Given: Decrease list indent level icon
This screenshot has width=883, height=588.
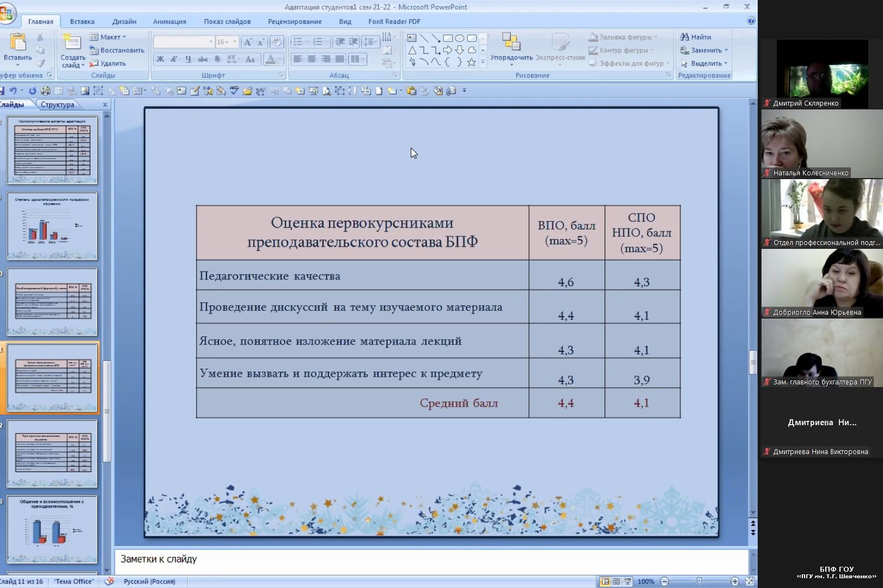Looking at the screenshot, I should click(x=340, y=42).
